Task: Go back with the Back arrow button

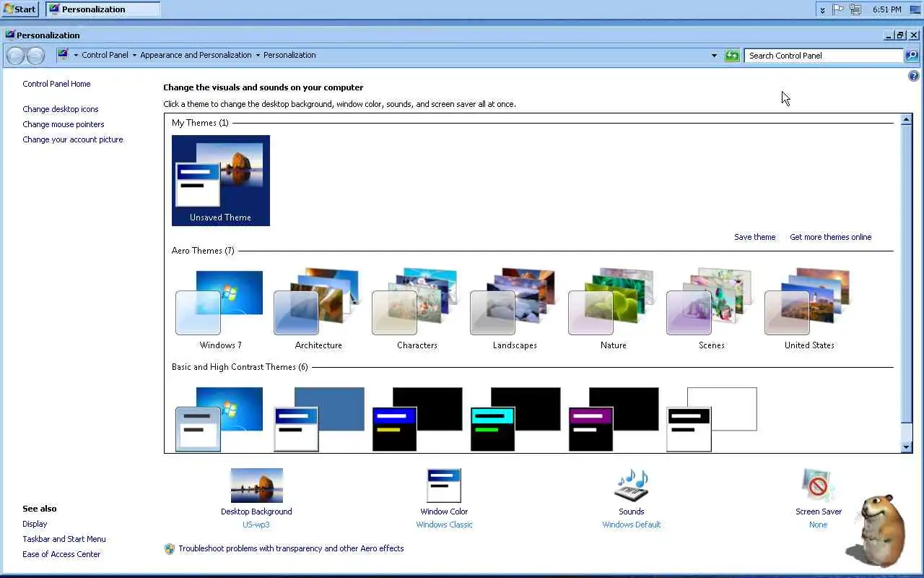Action: (x=15, y=56)
